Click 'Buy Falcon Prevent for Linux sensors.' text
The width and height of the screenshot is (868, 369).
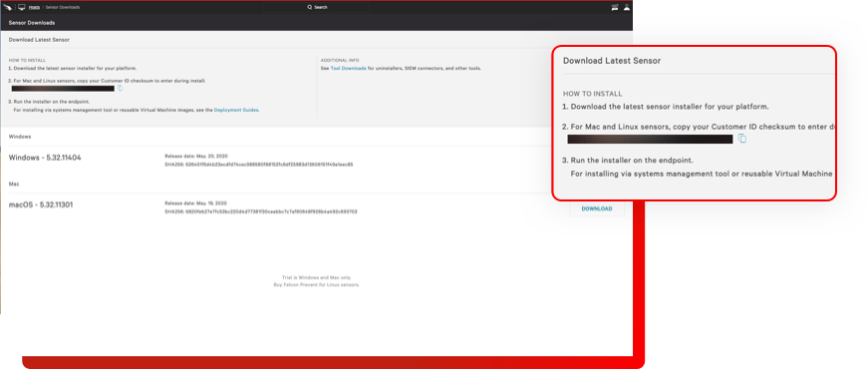(317, 284)
